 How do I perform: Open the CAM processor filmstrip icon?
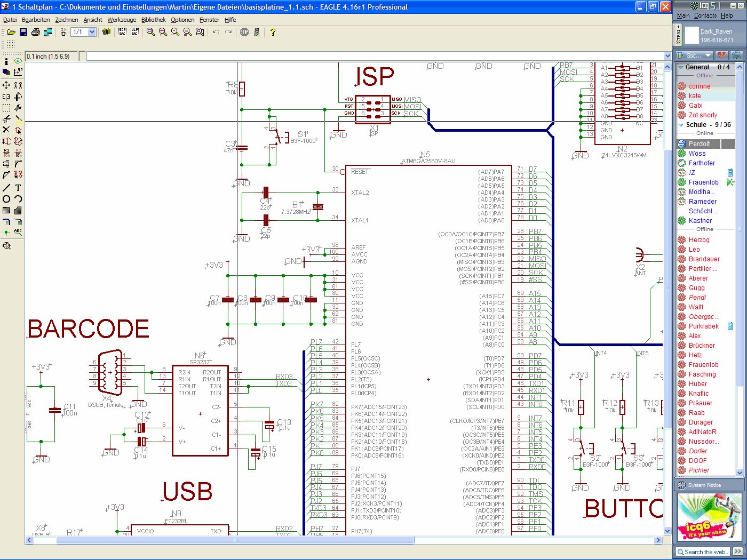(48, 32)
